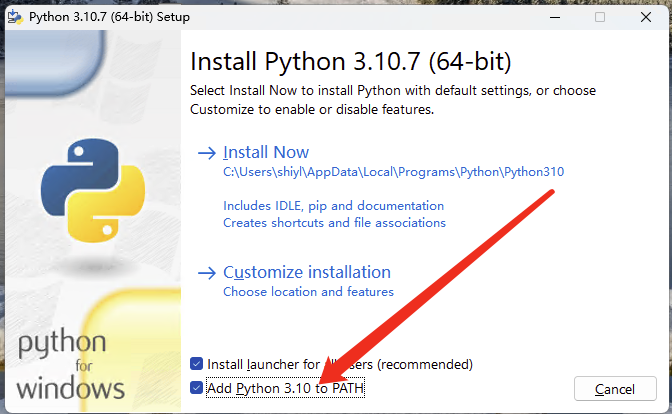
Task: Close the Python Setup window
Action: (646, 17)
